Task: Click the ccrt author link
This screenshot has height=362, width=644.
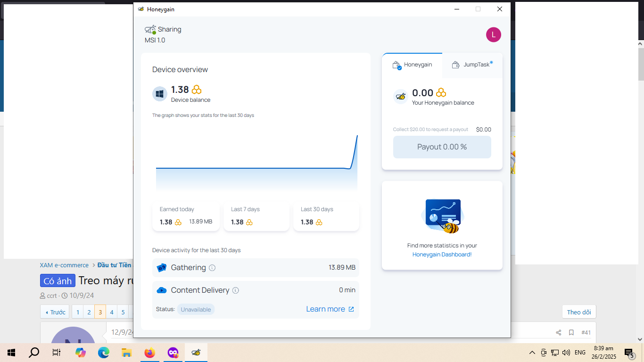Action: pyautogui.click(x=52, y=296)
